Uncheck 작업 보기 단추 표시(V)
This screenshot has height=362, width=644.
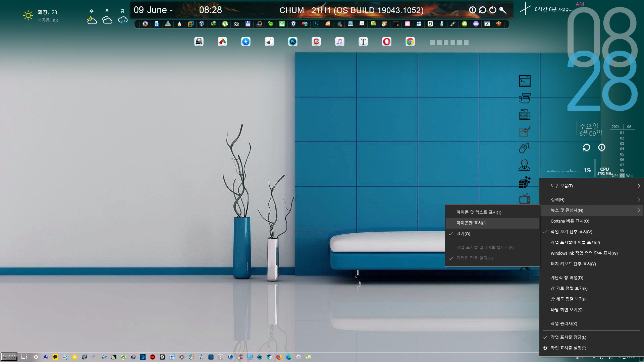coord(591,232)
